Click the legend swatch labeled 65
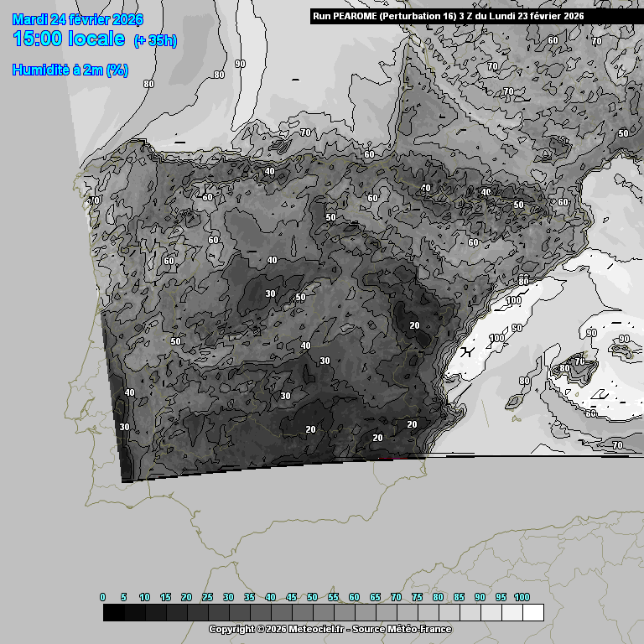 (386, 613)
